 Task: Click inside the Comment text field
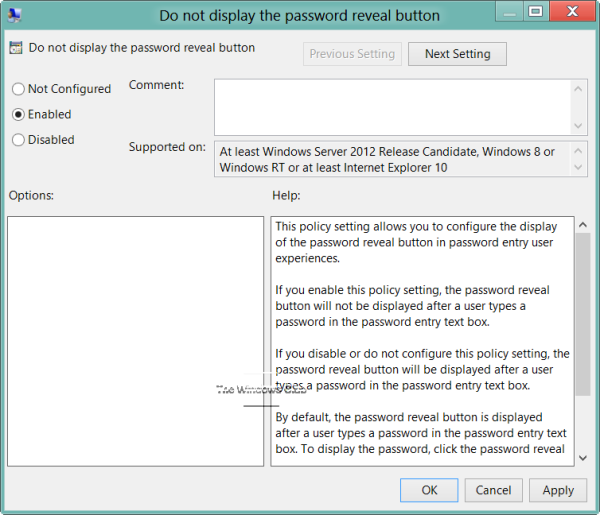click(390, 106)
